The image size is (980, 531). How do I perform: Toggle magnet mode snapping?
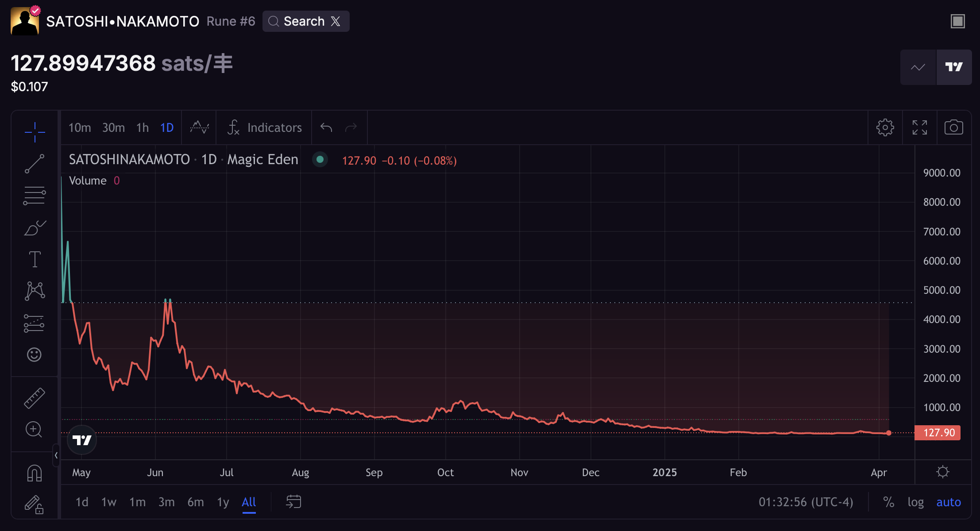[35, 473]
